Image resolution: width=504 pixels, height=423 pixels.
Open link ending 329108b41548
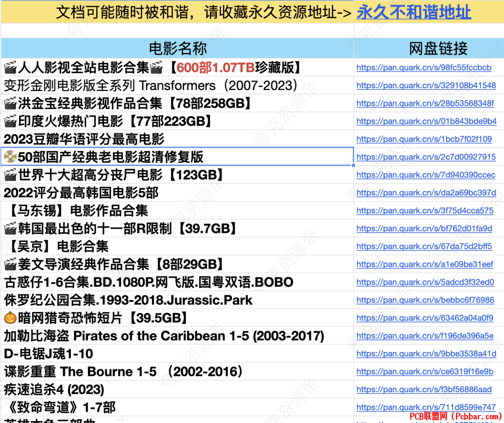pyautogui.click(x=426, y=85)
